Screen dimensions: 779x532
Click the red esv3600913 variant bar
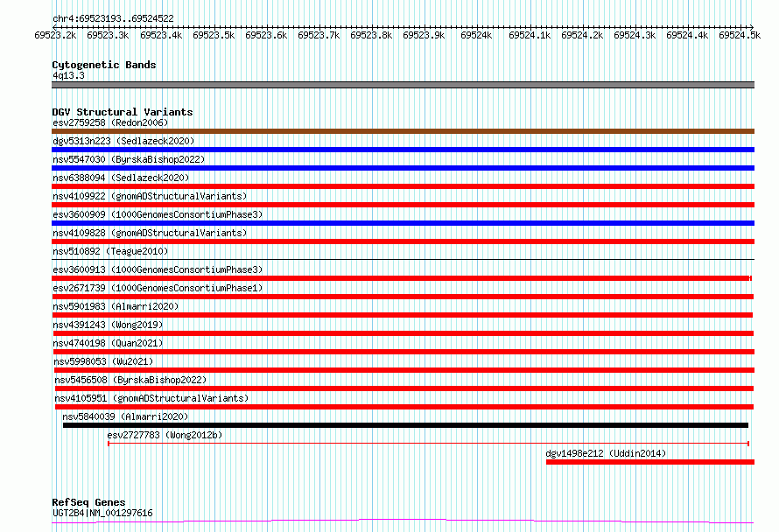402,278
